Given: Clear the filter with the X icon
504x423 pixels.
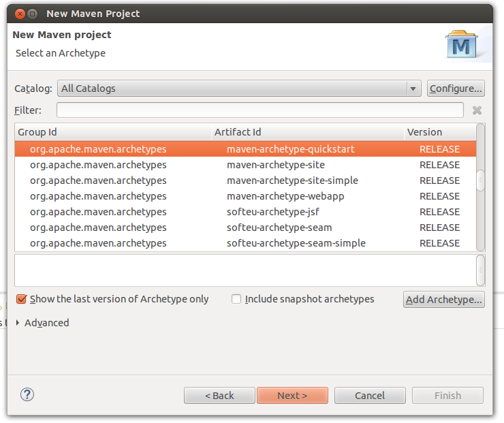Looking at the screenshot, I should pos(477,110).
